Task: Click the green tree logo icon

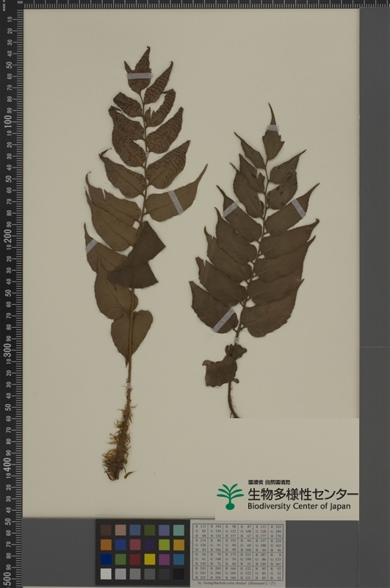Action: click(x=231, y=496)
